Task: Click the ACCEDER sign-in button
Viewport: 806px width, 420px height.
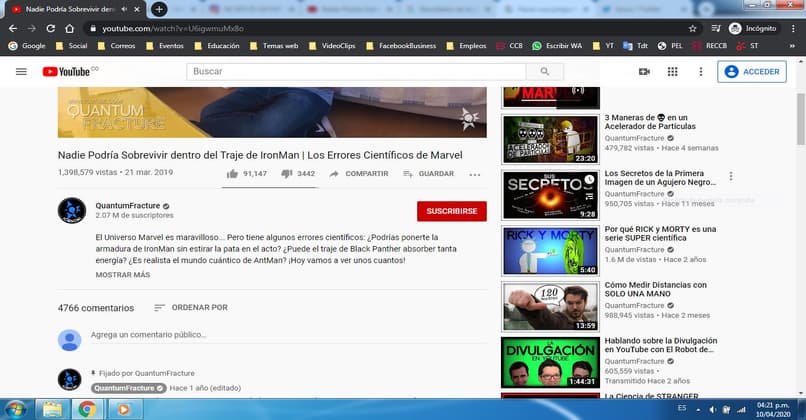Action: click(752, 72)
